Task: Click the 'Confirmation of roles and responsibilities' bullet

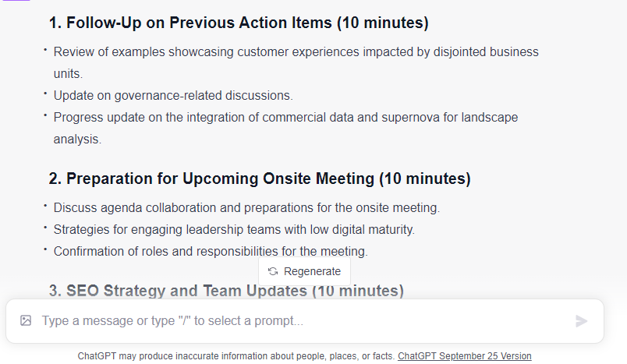Action: (211, 251)
